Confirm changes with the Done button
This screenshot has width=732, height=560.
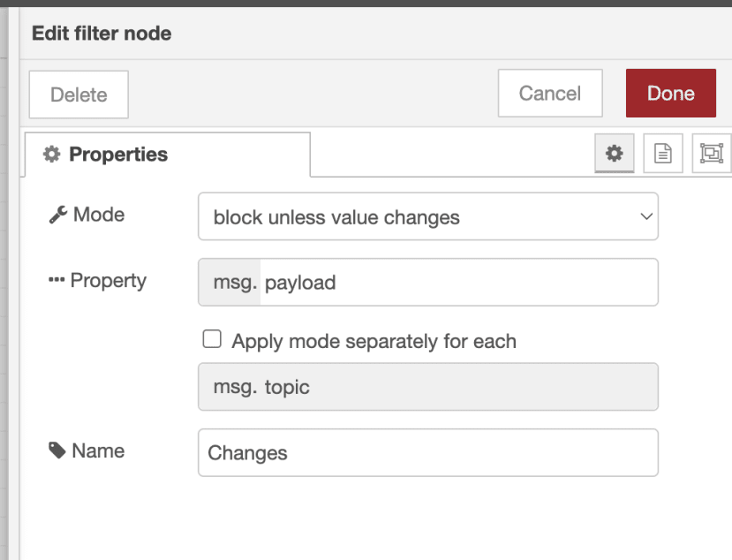670,94
